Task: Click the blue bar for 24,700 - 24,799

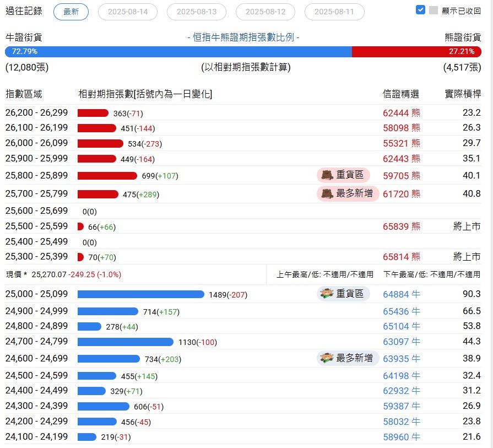Action: coord(126,342)
